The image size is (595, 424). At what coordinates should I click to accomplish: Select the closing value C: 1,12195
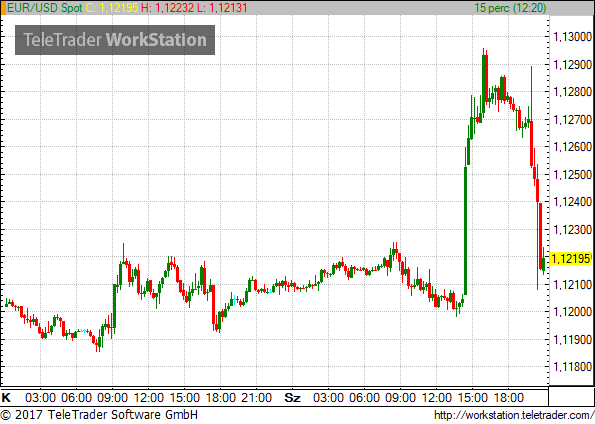(112, 8)
